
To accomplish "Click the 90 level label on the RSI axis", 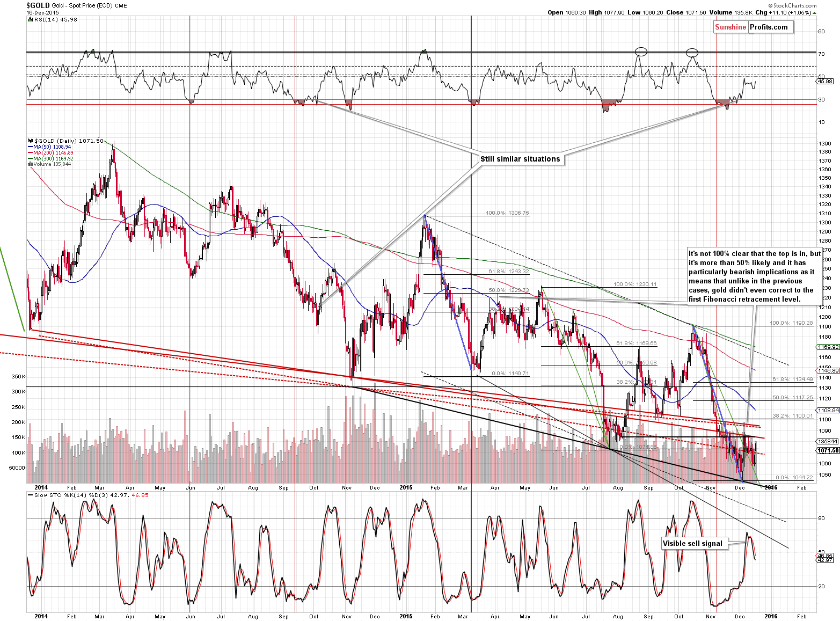I will coord(822,32).
